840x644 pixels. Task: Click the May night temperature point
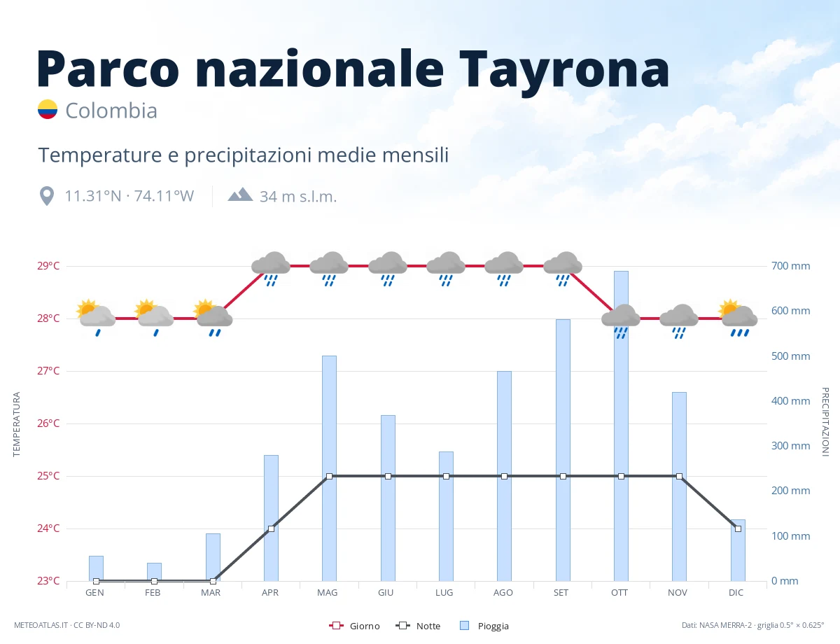coord(329,476)
